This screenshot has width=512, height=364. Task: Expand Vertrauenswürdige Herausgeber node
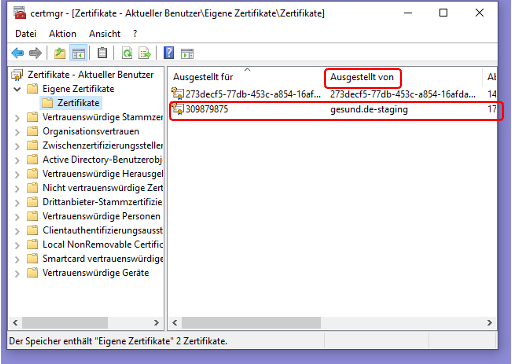(x=17, y=174)
